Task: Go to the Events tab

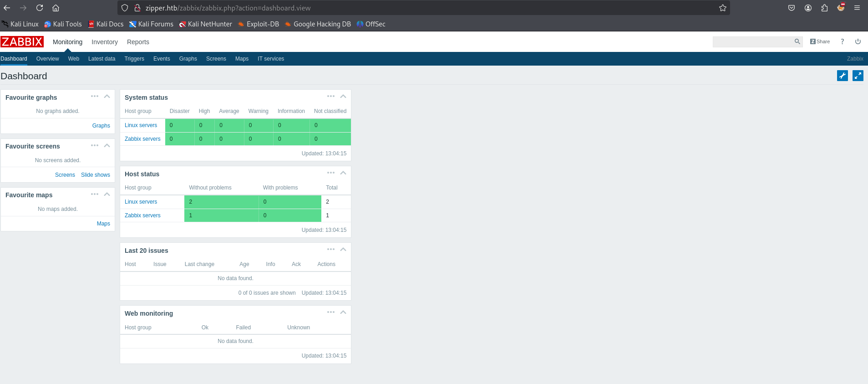Action: point(162,59)
